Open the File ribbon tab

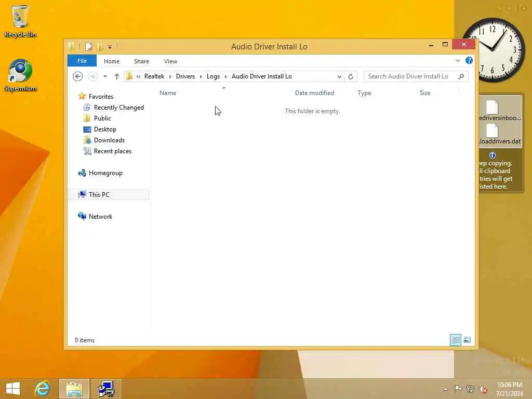(x=82, y=61)
